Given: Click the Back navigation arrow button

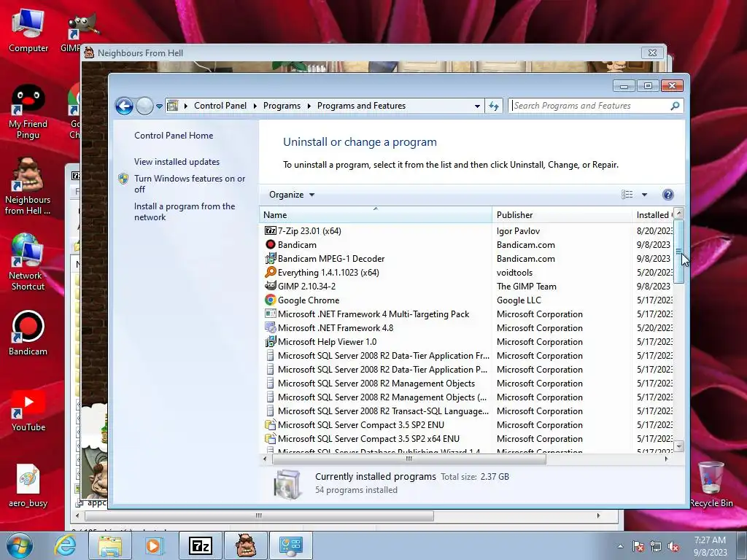Looking at the screenshot, I should coord(124,106).
